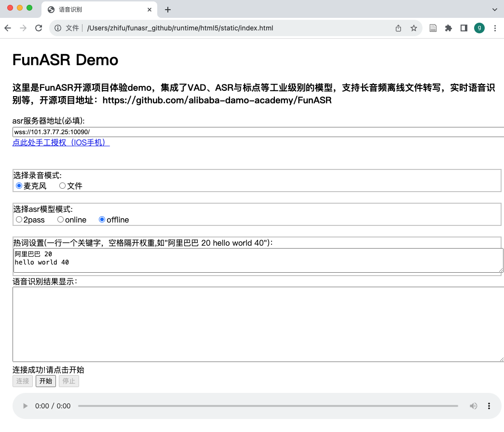Click the green profile avatar

click(x=479, y=28)
